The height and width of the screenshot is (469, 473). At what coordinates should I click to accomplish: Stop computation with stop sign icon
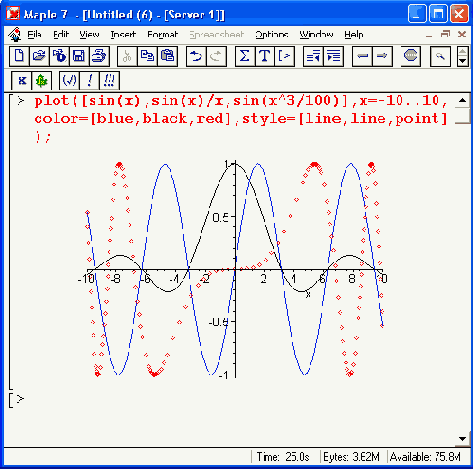coord(410,56)
